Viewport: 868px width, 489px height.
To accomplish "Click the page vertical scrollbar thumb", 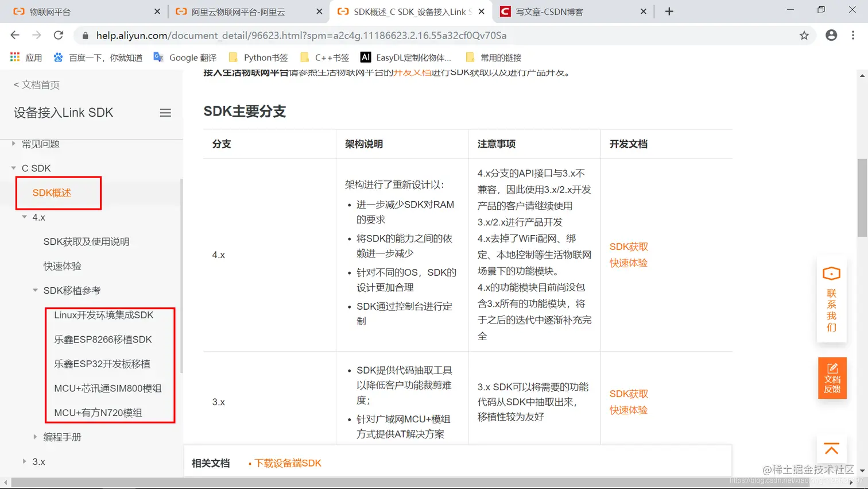I will pyautogui.click(x=862, y=197).
